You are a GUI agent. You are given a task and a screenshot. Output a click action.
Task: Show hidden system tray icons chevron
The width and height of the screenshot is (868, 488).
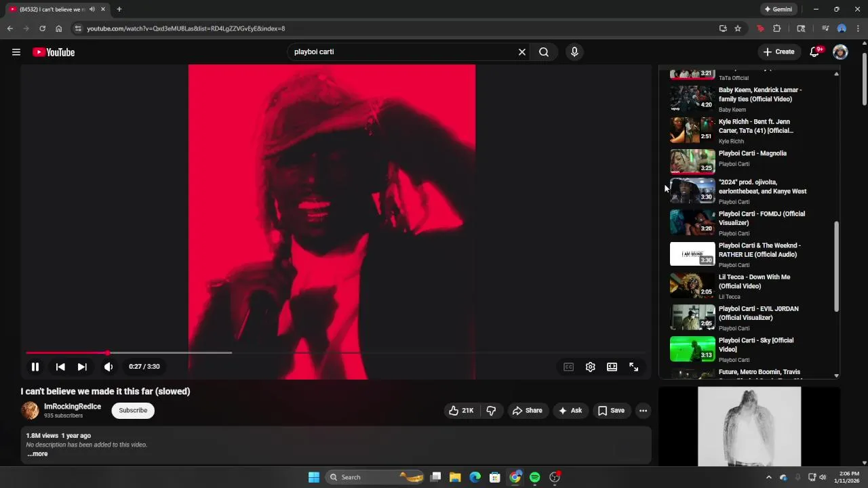coord(768,477)
